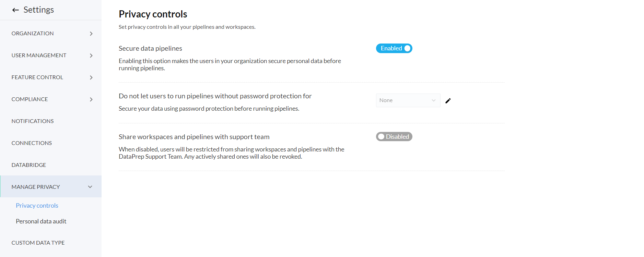644x257 pixels.
Task: Select the User Management menu item
Action: pos(39,55)
